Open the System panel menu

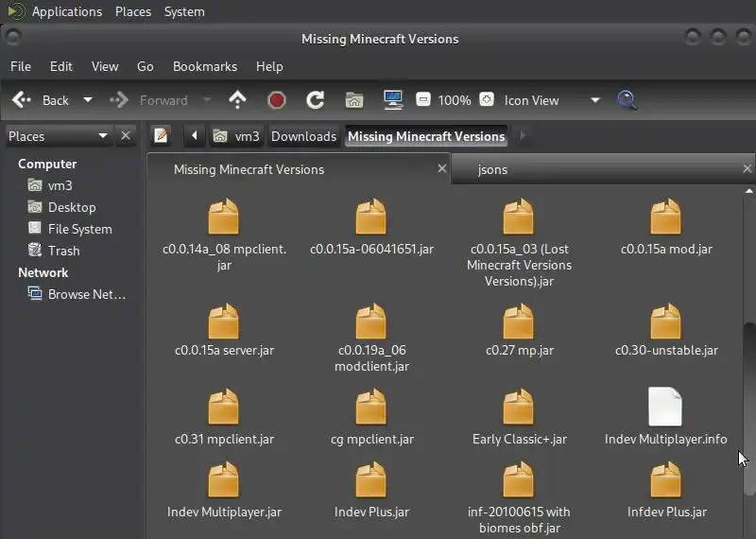(184, 11)
